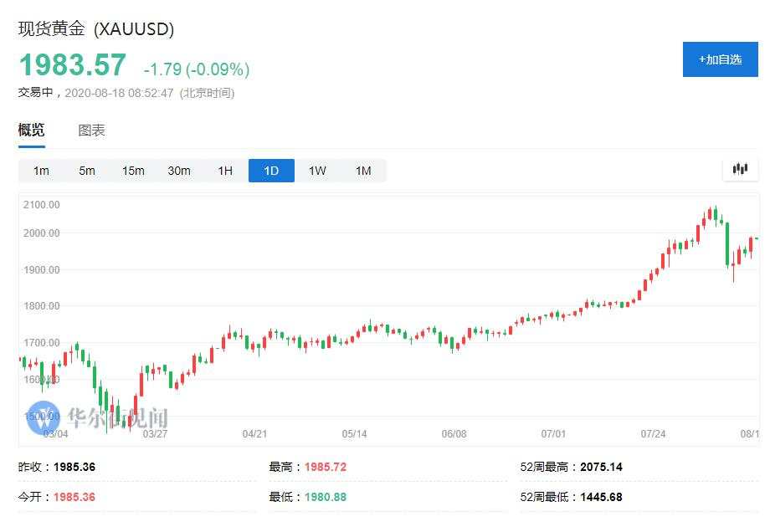Click the 现货黄金 (XAUUSD) title
770x532 pixels.
pos(96,29)
